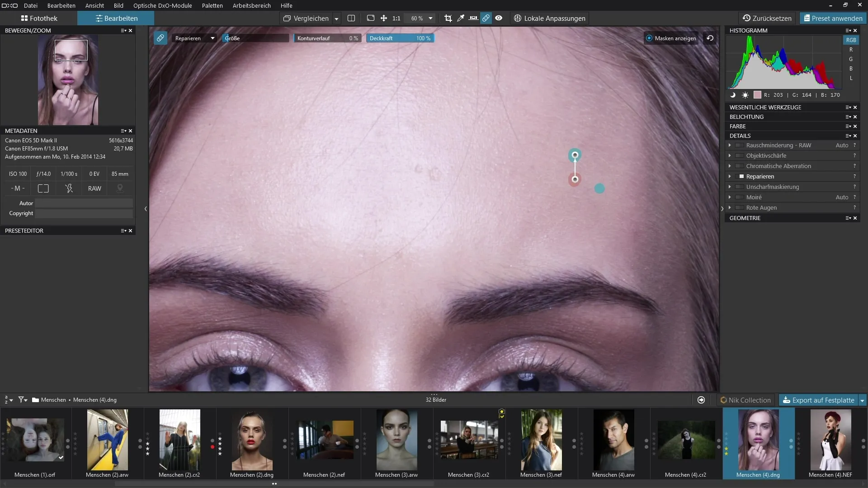This screenshot has height=488, width=868.
Task: Open the Reparieren mode dropdown
Action: coord(194,38)
